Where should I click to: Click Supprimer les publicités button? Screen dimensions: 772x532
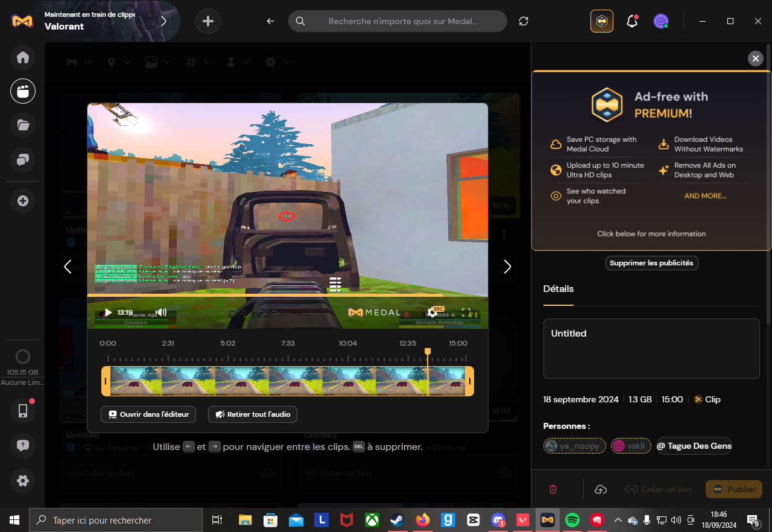pyautogui.click(x=651, y=263)
